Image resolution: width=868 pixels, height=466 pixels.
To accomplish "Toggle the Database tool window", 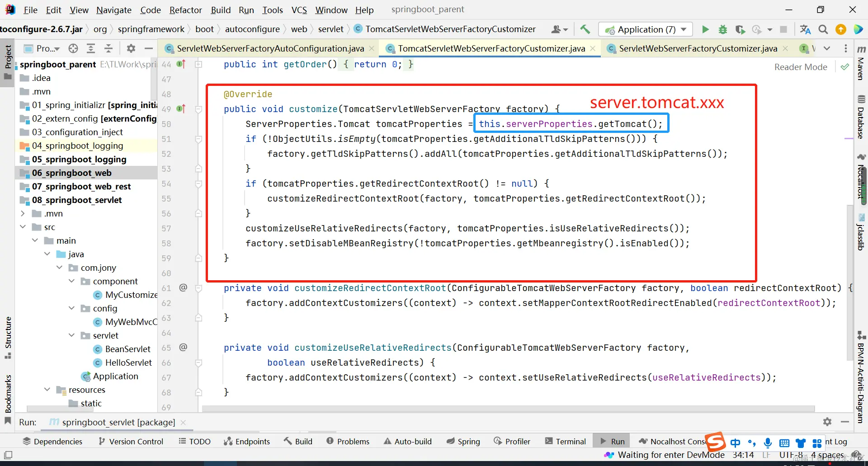I will point(861,117).
